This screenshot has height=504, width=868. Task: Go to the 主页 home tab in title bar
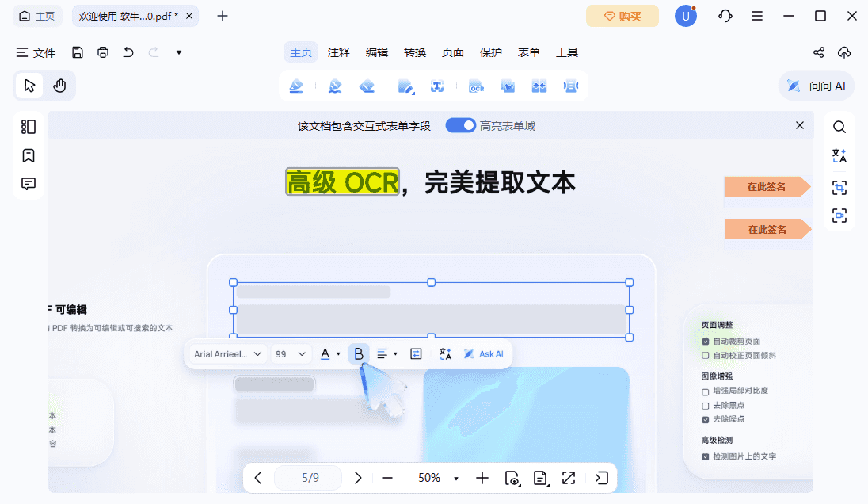pos(37,16)
